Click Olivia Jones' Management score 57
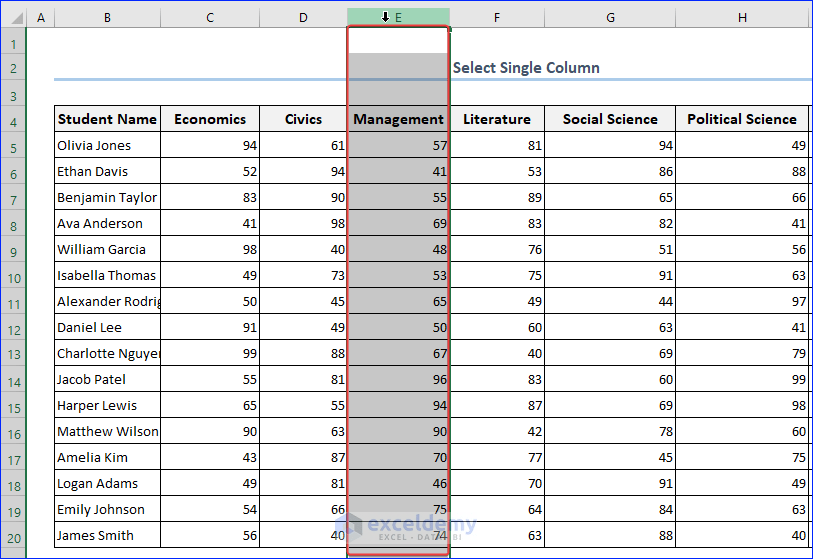Screen dimensions: 813x559 pyautogui.click(x=398, y=145)
